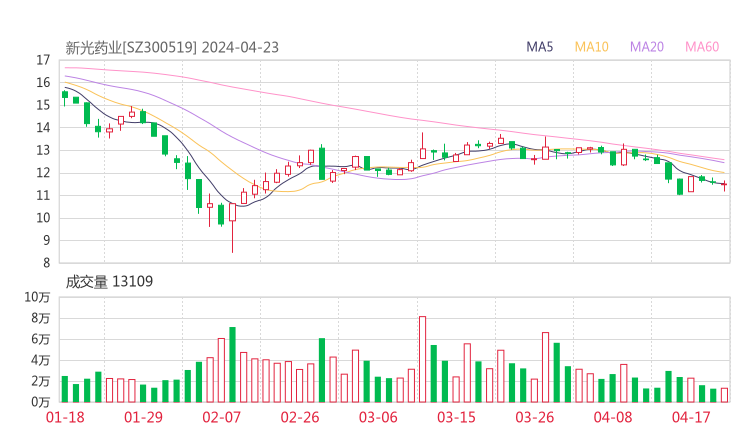Click the 03-15 date axis label
This screenshot has width=740, height=440.
[456, 417]
